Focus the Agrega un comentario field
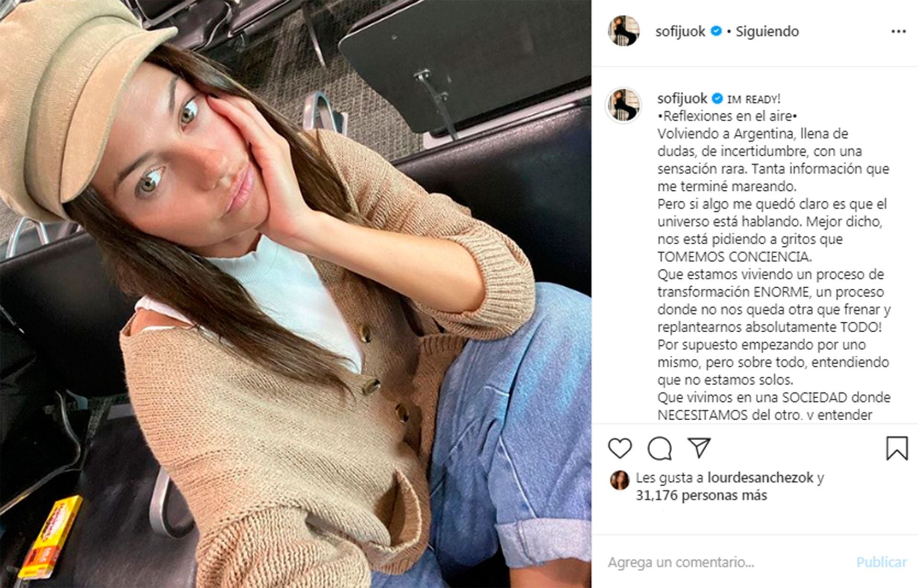 coord(727,562)
